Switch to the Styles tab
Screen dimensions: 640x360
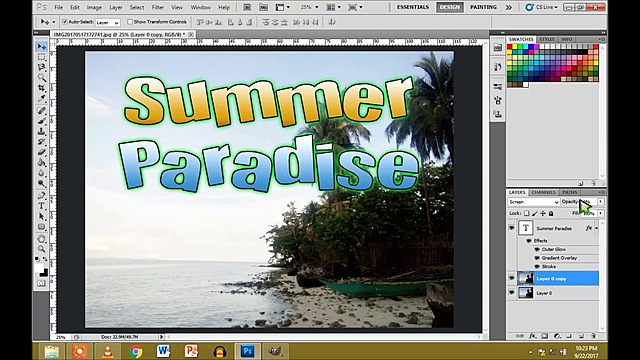547,39
